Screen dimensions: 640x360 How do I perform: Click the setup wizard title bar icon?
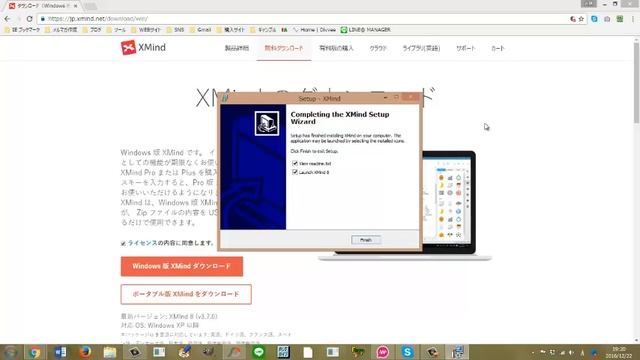click(225, 98)
